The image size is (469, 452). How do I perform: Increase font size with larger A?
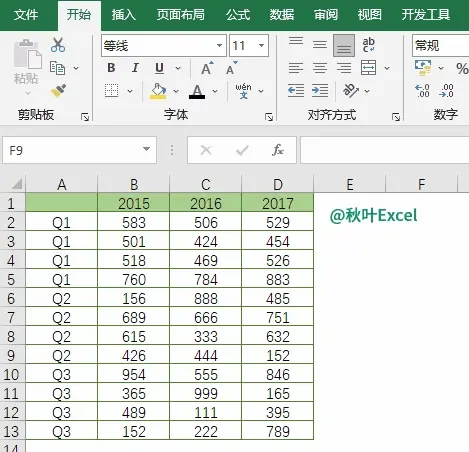[x=207, y=68]
